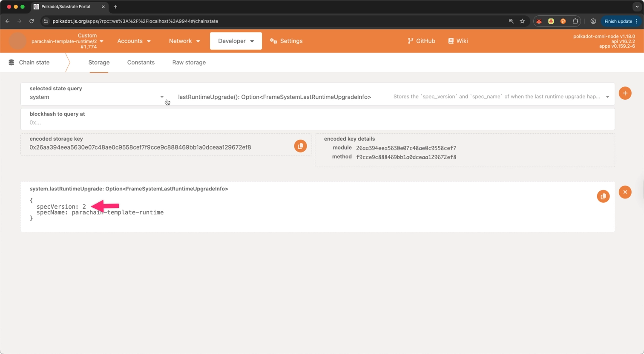Reload the page

32,21
